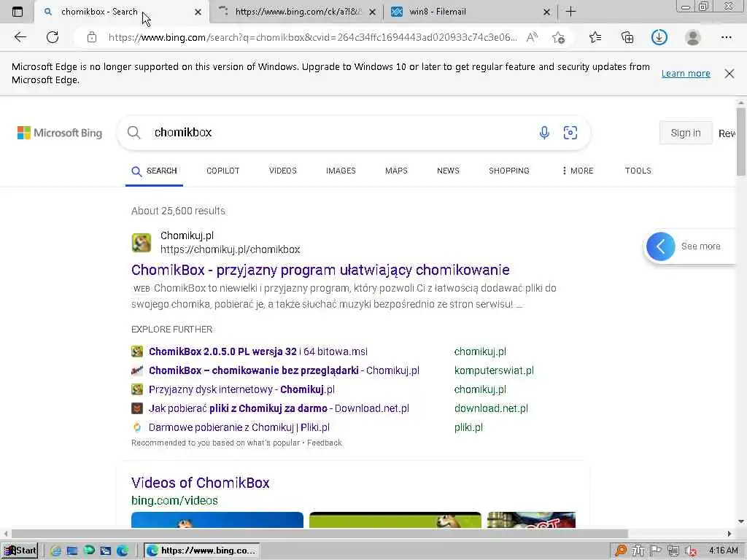Expand the MORE search options
Screen dimensions: 747x560
[x=578, y=171]
